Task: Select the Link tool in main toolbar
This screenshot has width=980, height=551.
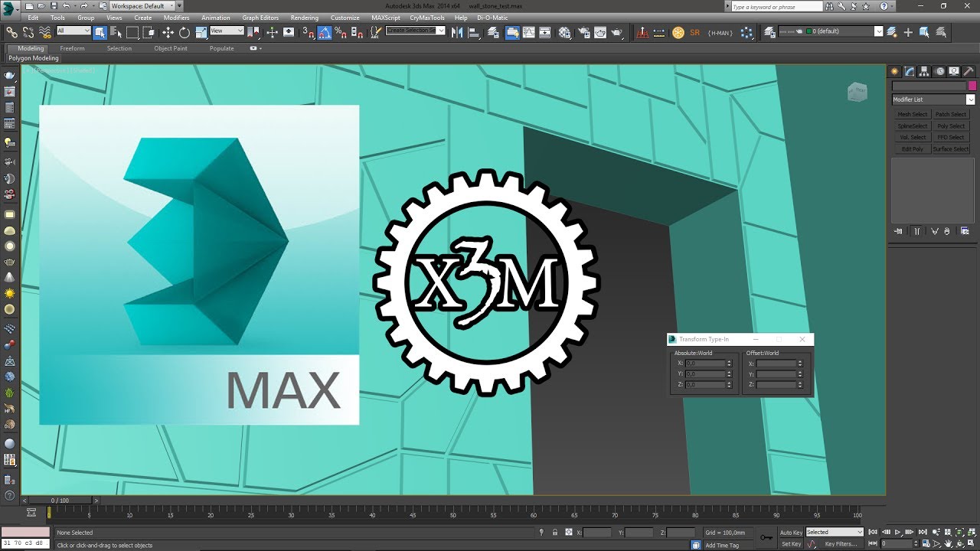Action: (x=11, y=32)
